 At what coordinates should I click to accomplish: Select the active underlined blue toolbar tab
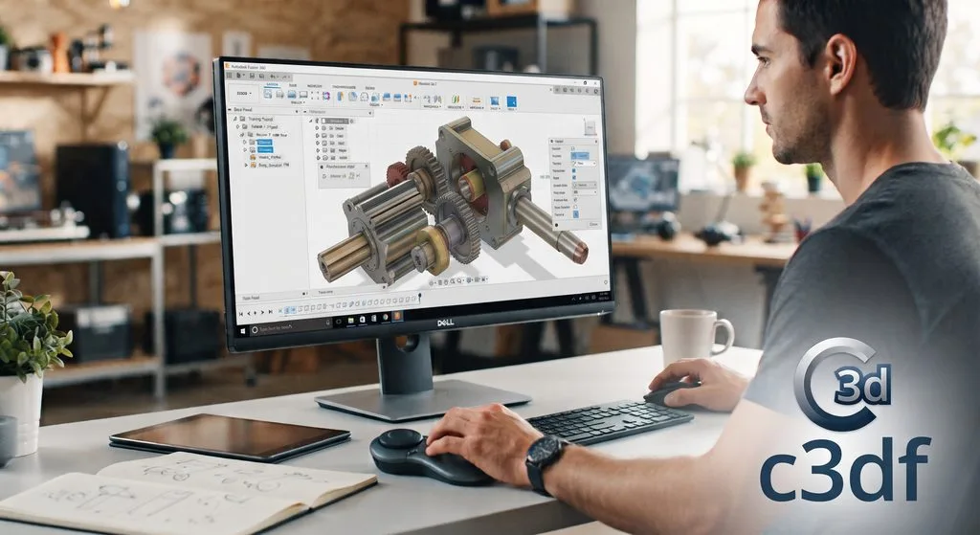point(272,85)
